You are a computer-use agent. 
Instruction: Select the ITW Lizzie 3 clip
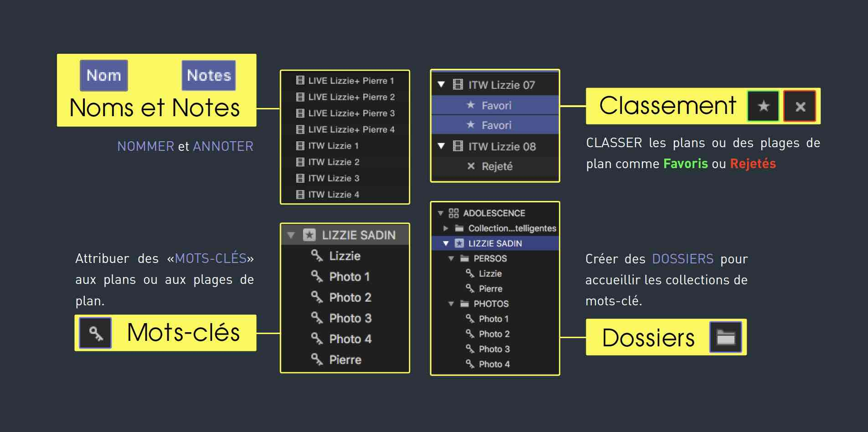(x=333, y=178)
